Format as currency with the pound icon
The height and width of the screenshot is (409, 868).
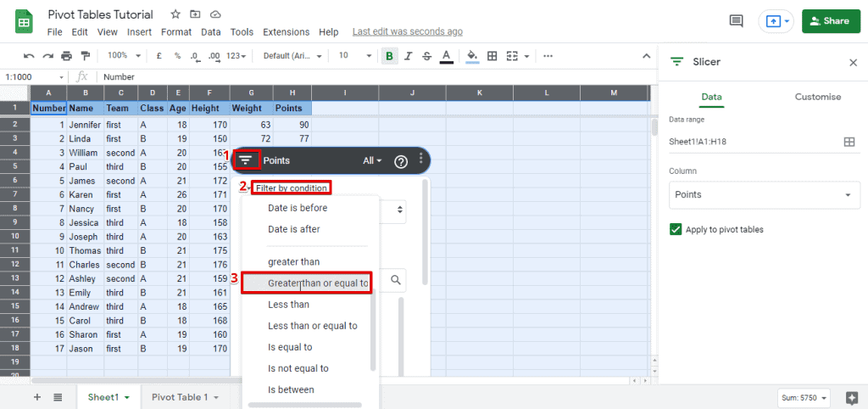point(159,56)
